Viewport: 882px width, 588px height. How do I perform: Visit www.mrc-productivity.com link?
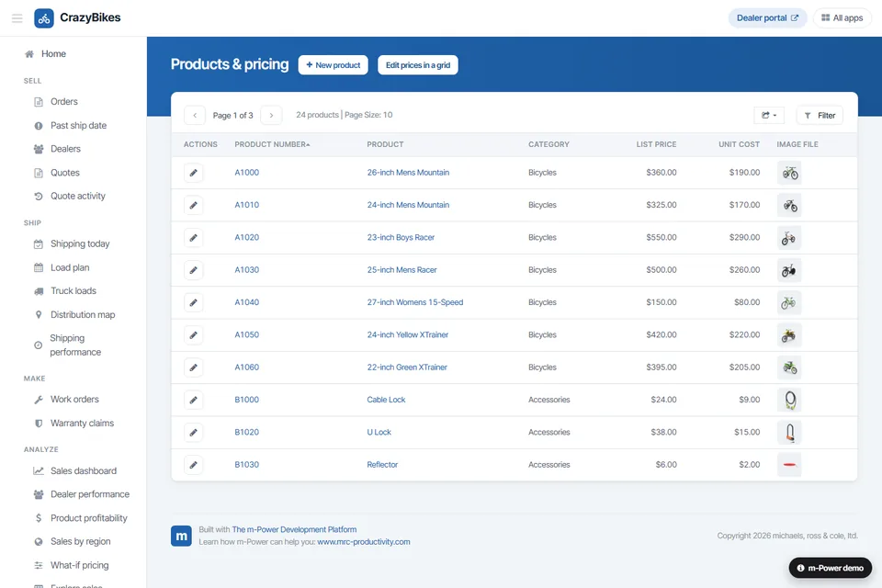[x=364, y=542]
